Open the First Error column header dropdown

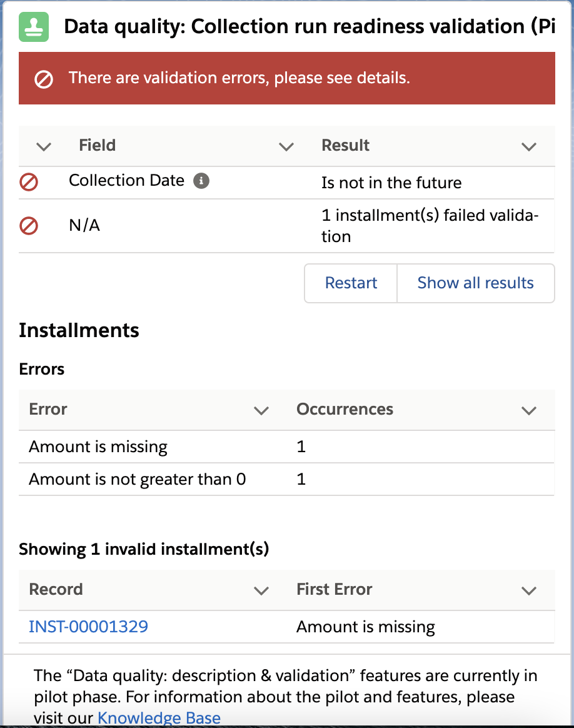click(x=529, y=590)
